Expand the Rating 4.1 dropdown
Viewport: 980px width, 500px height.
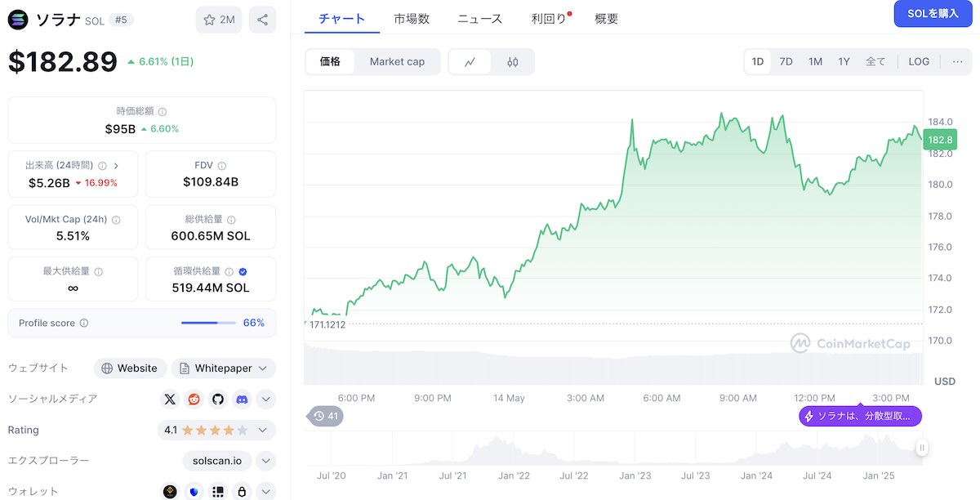click(x=262, y=430)
